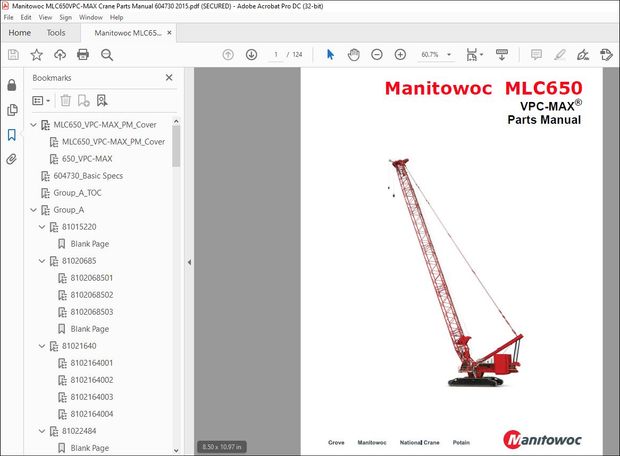Select bookmark 8102164004

pyautogui.click(x=92, y=414)
